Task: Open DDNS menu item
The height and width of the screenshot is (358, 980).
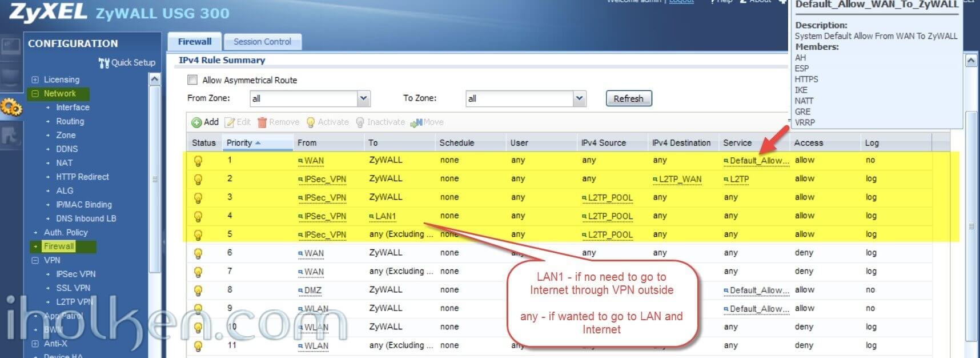Action: click(67, 149)
